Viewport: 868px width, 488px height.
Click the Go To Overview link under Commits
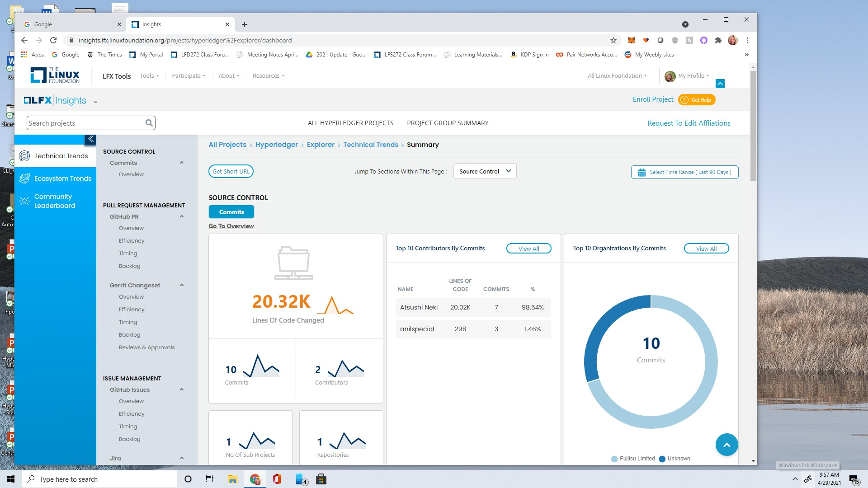coord(231,225)
